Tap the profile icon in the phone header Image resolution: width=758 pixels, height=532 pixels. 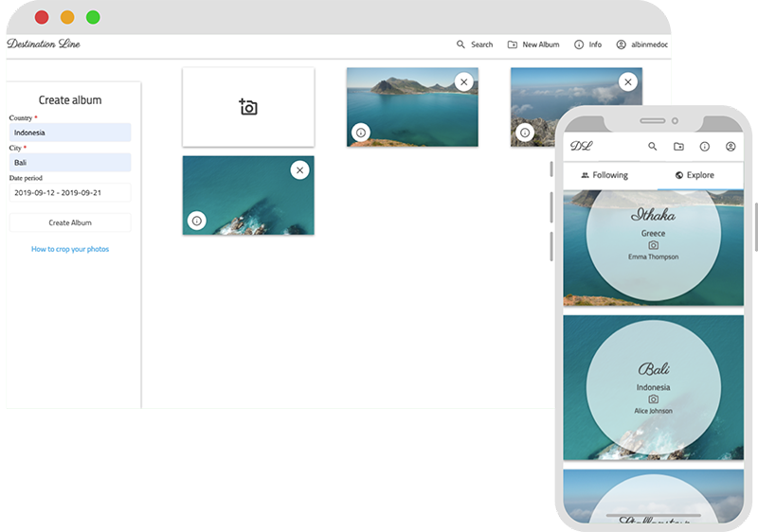point(731,147)
